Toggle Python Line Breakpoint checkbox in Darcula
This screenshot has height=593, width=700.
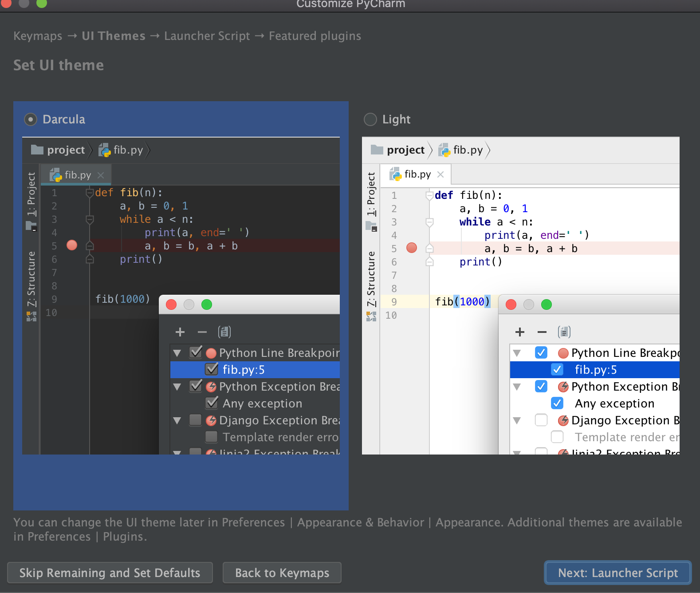pos(196,352)
